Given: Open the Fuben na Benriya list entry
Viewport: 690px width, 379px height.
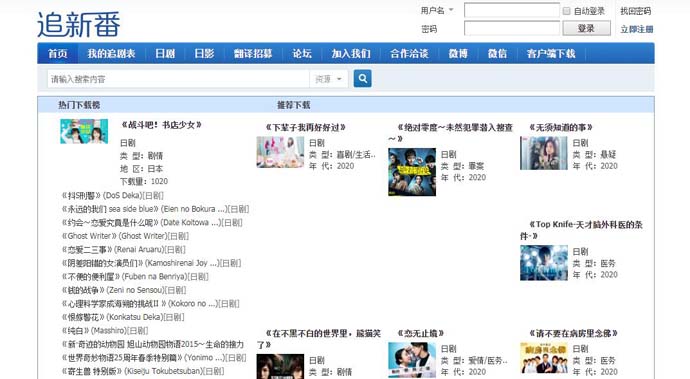Looking at the screenshot, I should [135, 277].
